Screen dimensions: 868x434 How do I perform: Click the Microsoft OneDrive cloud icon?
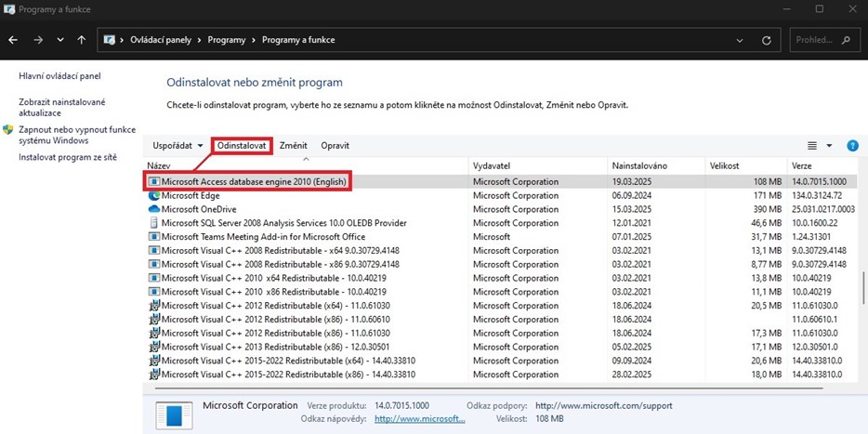154,209
